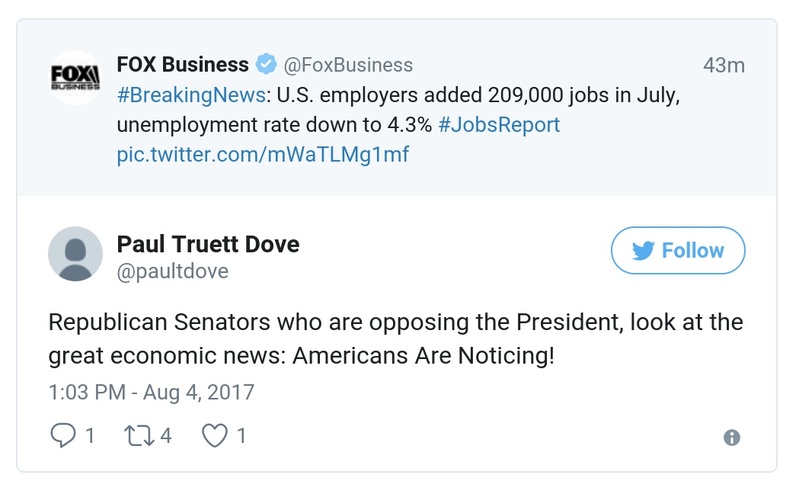Click the tweet text addressing Republican Senators
The image size is (799, 494).
pos(395,340)
